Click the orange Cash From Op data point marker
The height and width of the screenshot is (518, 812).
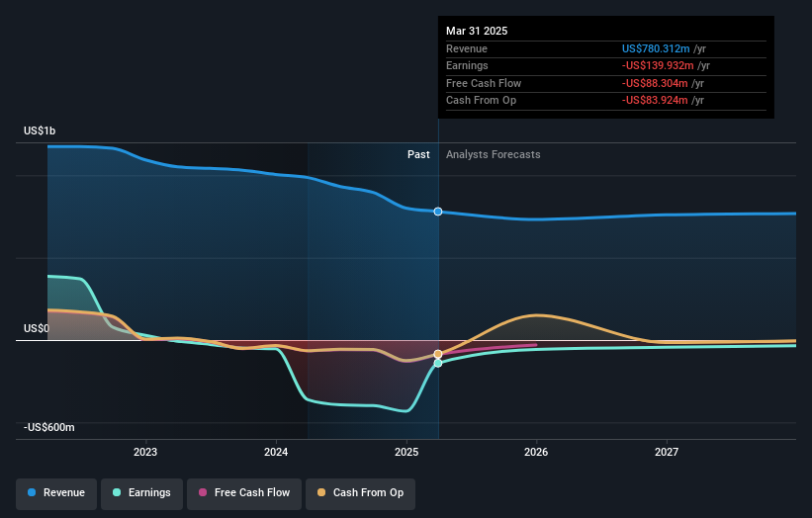438,354
